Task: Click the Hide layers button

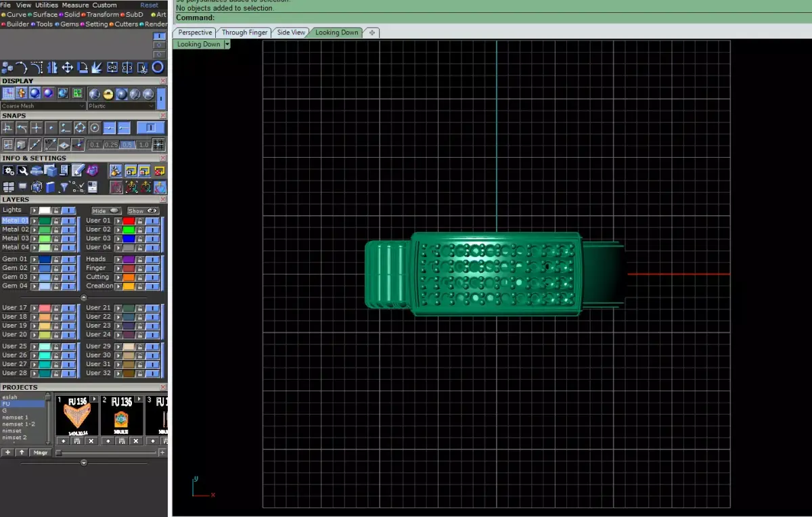Action: (x=106, y=210)
